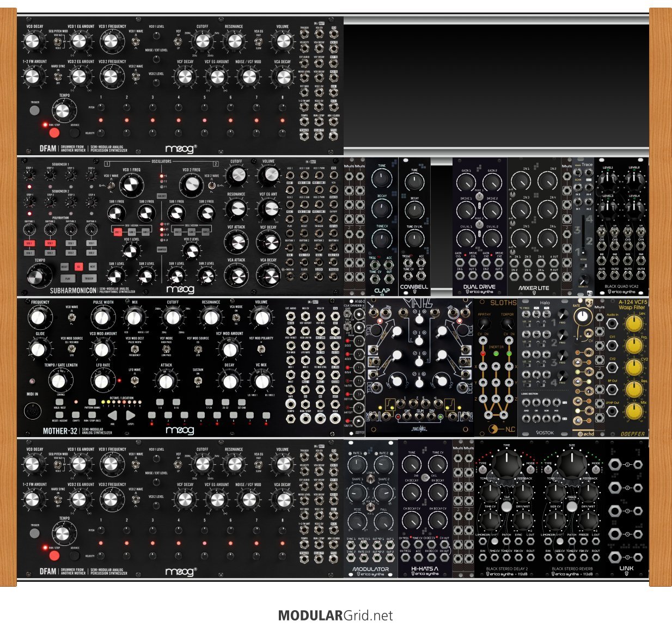
Task: Hit the PLAY button on the Subharmonicon
Action: point(68,278)
